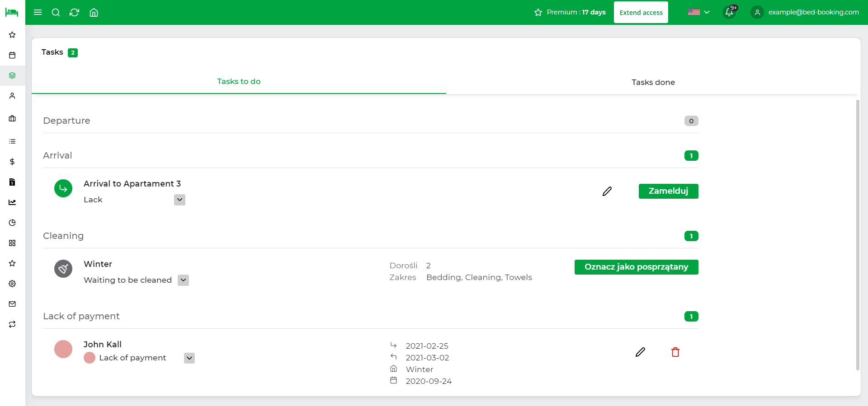This screenshot has width=868, height=406.
Task: Open the person sidebar icon
Action: 12,96
